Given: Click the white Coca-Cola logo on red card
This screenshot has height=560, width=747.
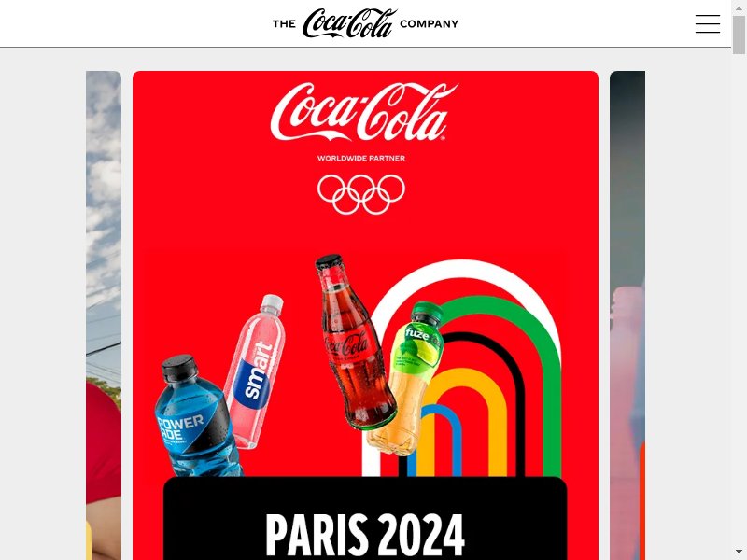Looking at the screenshot, I should (x=364, y=112).
